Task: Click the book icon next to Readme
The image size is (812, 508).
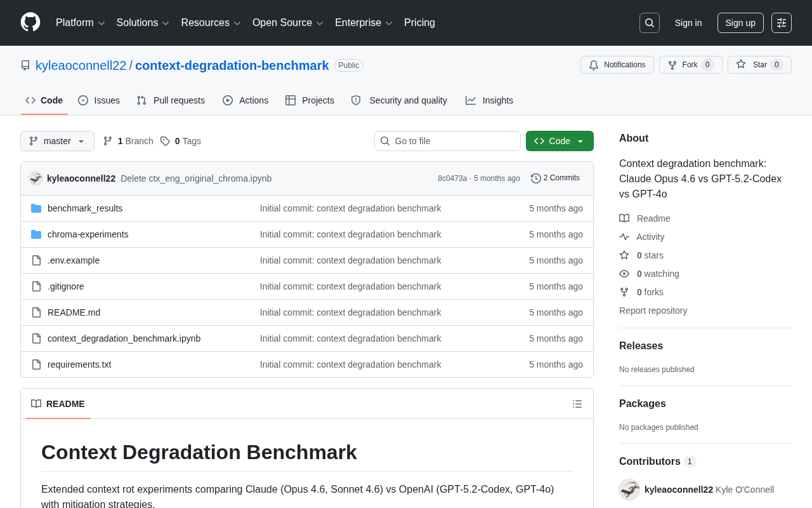Action: pos(624,218)
